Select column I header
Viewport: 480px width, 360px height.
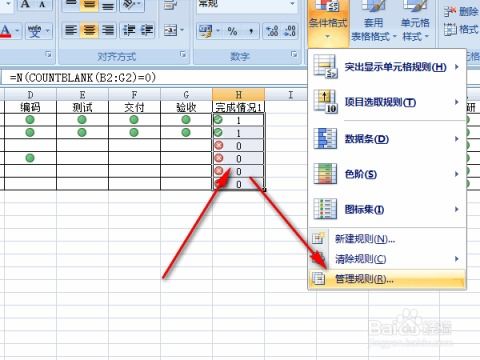click(291, 95)
